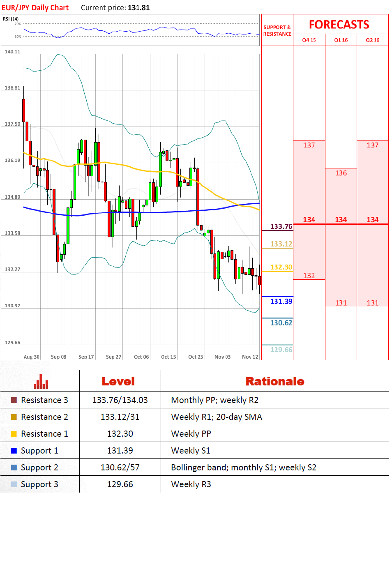
Task: Click the 133.12 resistance level label
Action: point(281,244)
